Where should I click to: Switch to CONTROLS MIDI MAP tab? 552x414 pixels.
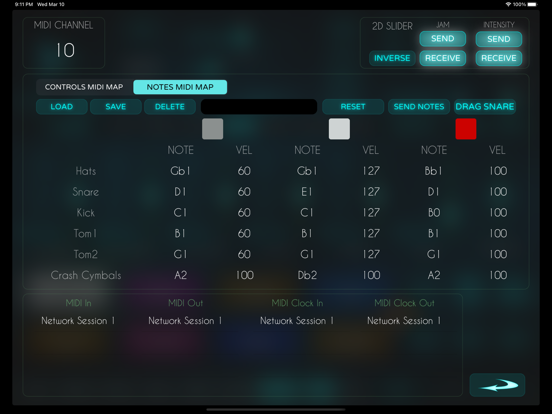tap(84, 87)
